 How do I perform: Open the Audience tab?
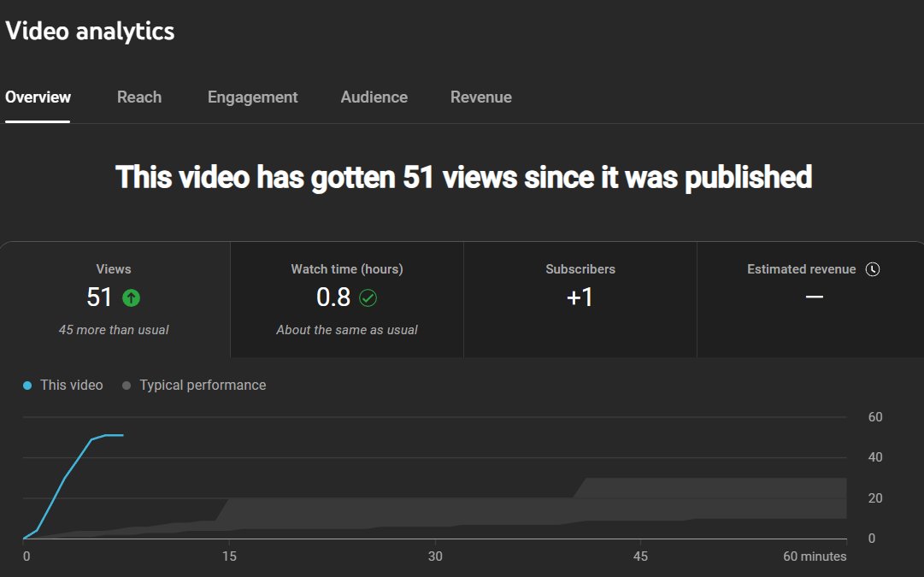374,97
